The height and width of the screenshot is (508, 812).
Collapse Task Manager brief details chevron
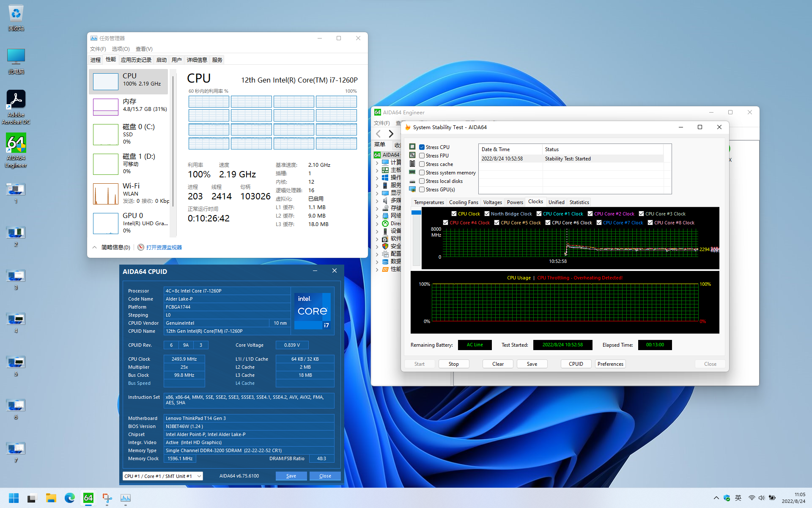click(94, 247)
